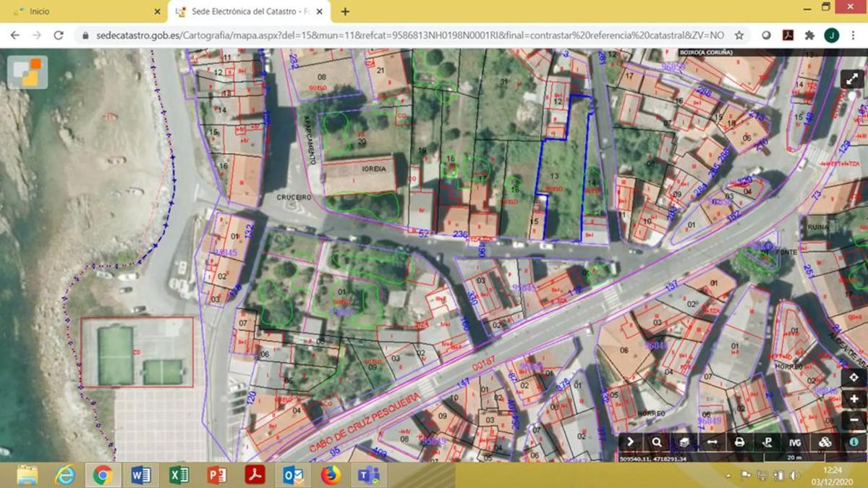Toggle the orange squares panel at top-left

(x=27, y=72)
